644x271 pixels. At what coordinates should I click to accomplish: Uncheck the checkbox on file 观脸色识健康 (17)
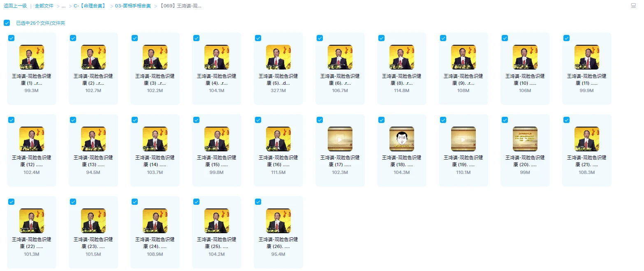coord(320,120)
